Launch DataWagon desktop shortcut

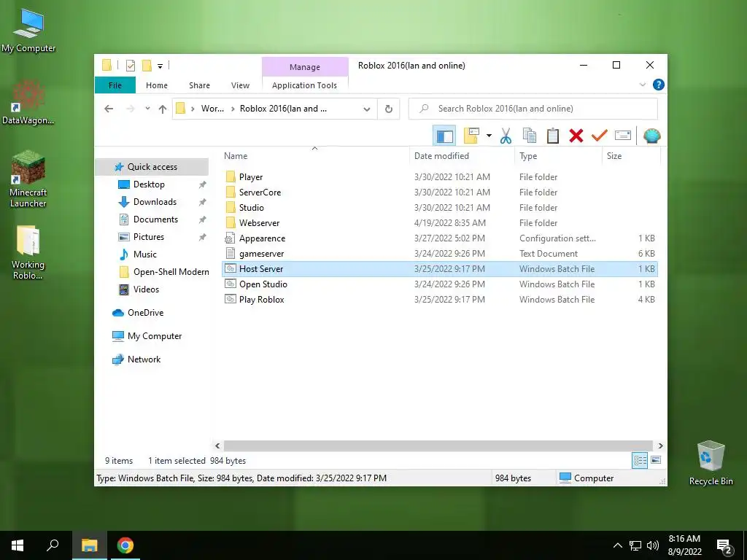click(x=28, y=103)
